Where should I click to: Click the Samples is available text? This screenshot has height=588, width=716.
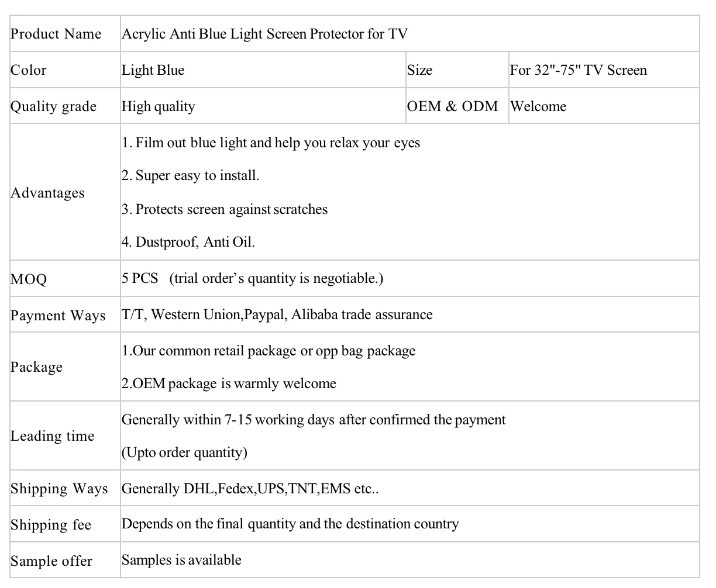click(x=181, y=560)
